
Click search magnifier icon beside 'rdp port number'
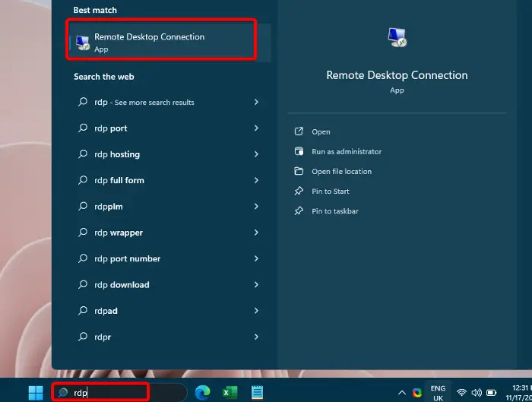(82, 258)
